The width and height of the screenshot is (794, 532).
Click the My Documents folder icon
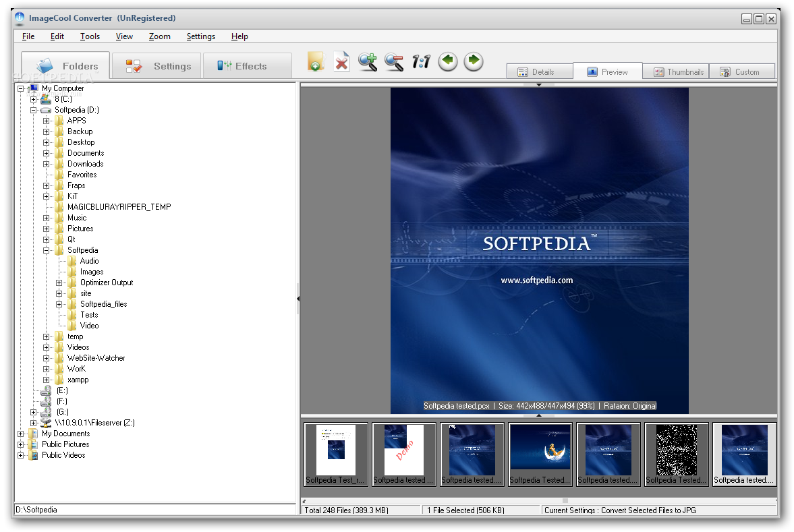34,434
